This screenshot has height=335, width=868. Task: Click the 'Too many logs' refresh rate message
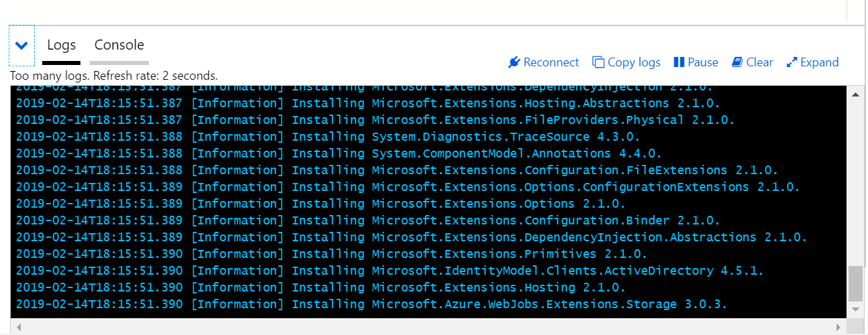point(114,76)
